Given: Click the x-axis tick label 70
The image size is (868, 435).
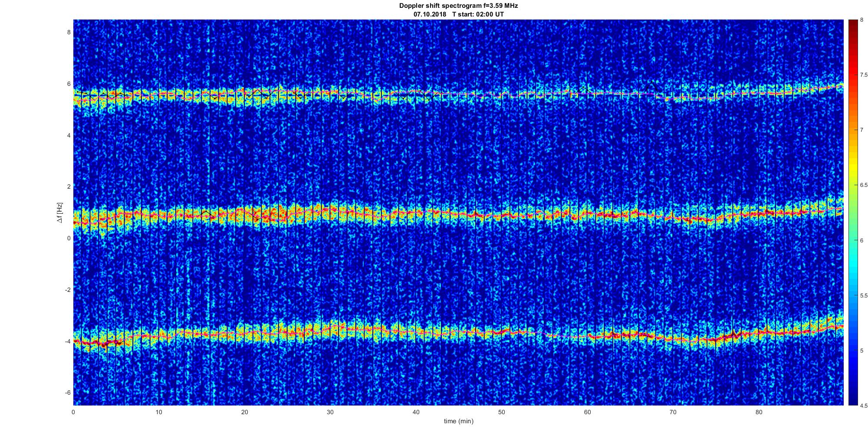Looking at the screenshot, I should click(x=673, y=412).
